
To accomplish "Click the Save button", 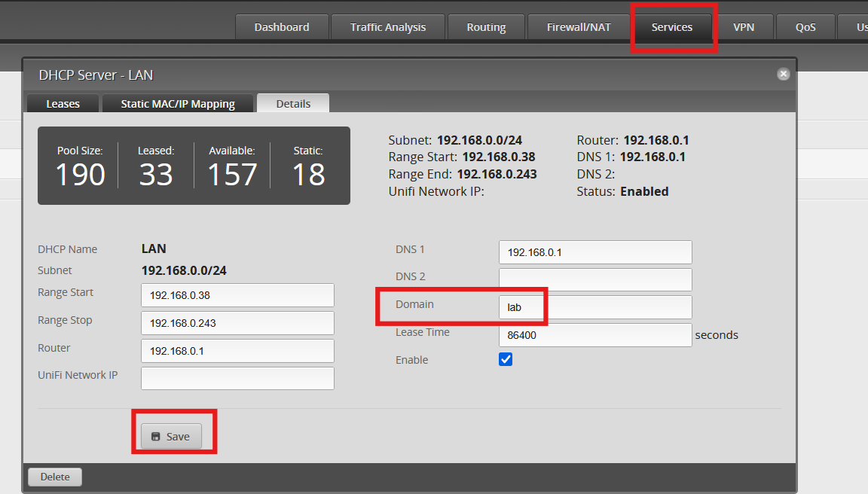I will pyautogui.click(x=171, y=437).
